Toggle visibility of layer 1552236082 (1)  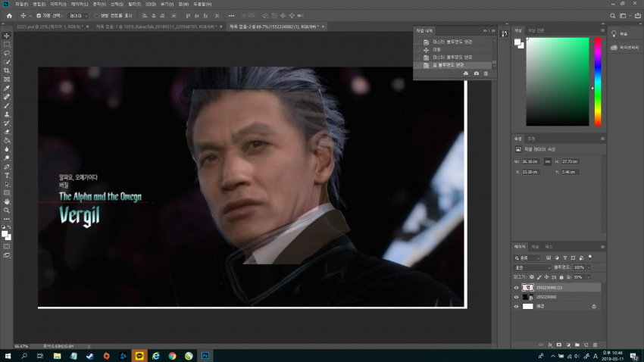517,288
